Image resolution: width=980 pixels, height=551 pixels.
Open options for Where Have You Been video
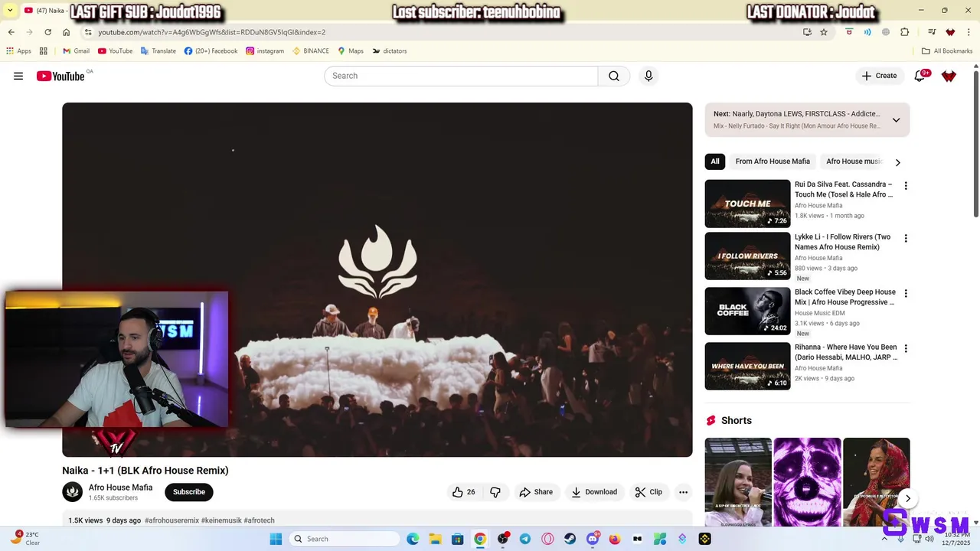point(906,349)
